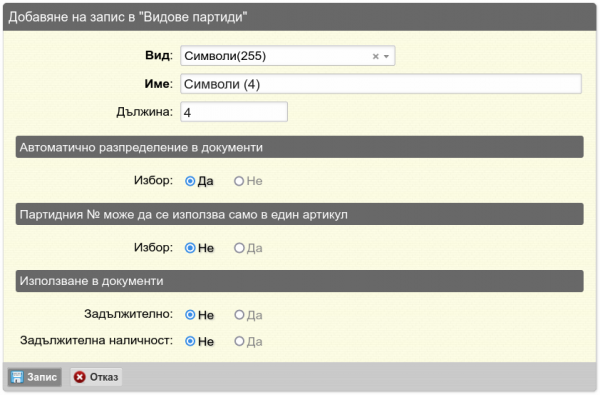
Task: Click the red cancel X icon
Action: [80, 377]
